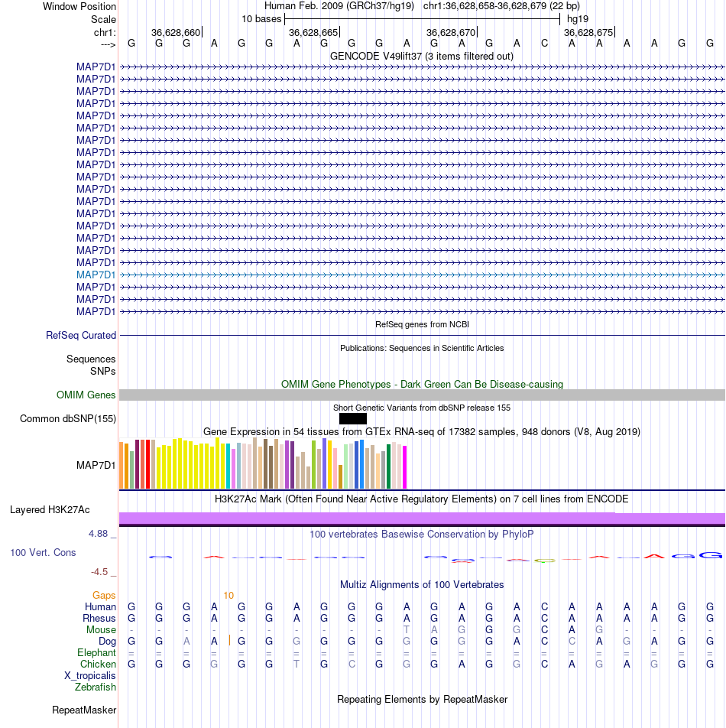This screenshot has height=728, width=726.
Task: Click the RepeatMasker track label
Action: (84, 710)
